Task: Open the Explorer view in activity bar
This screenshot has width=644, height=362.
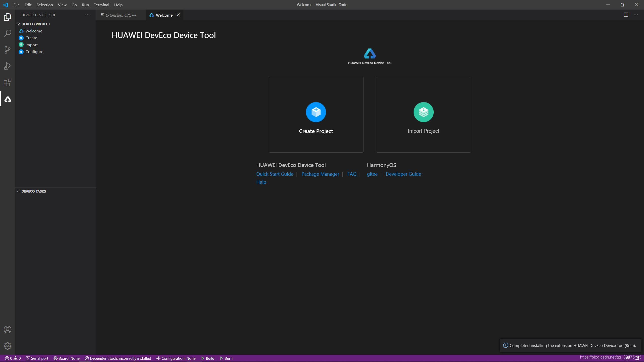Action: tap(8, 17)
